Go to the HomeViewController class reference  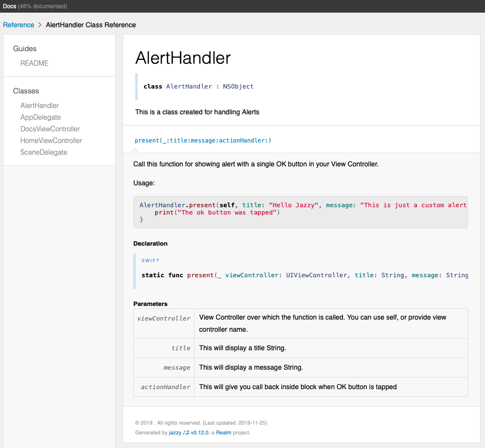52,141
